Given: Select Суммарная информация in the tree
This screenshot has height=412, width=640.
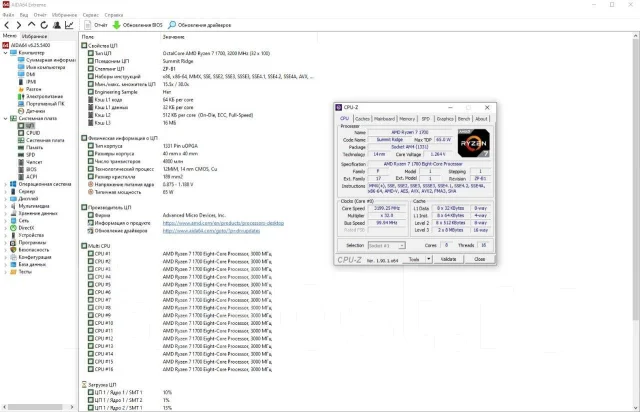Looking at the screenshot, I should click(47, 60).
